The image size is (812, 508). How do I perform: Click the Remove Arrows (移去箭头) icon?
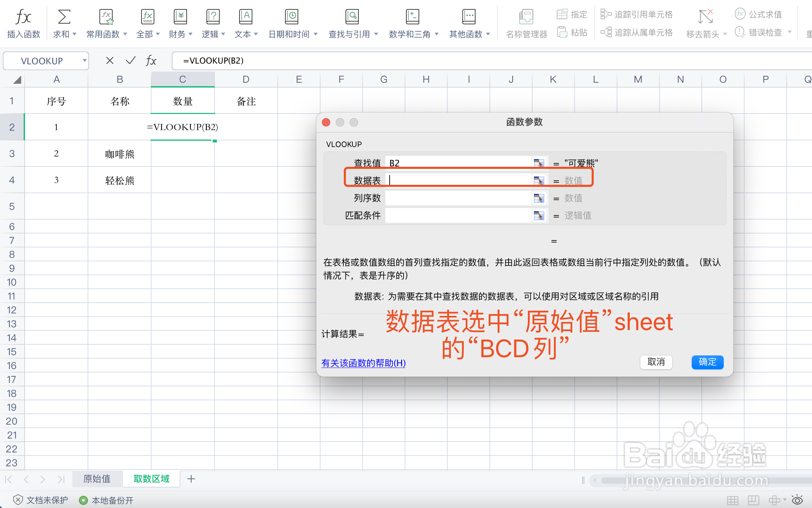[706, 17]
